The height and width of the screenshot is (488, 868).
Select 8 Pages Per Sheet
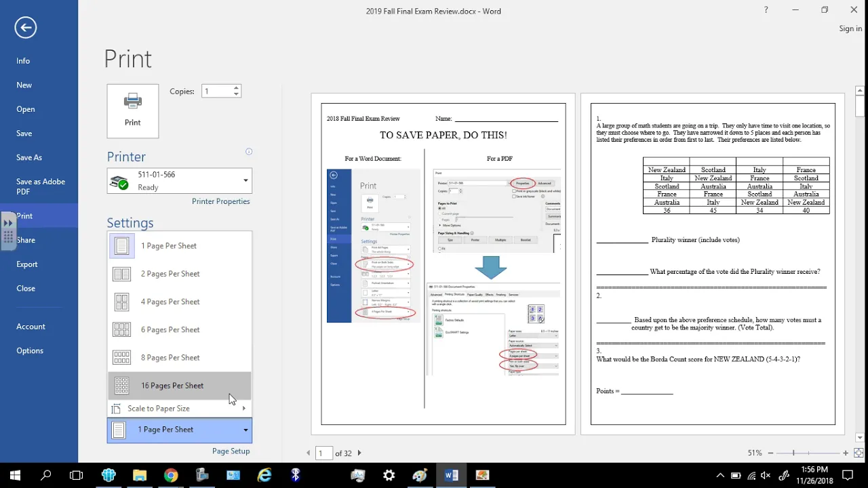(x=180, y=357)
